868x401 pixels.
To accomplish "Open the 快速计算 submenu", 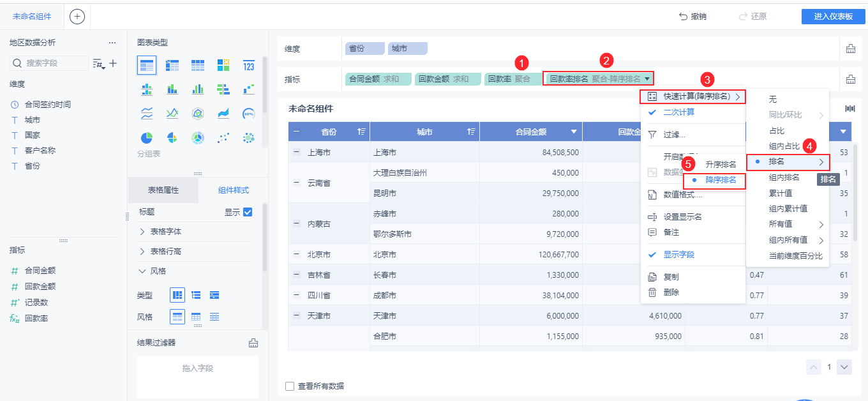I will (694, 97).
